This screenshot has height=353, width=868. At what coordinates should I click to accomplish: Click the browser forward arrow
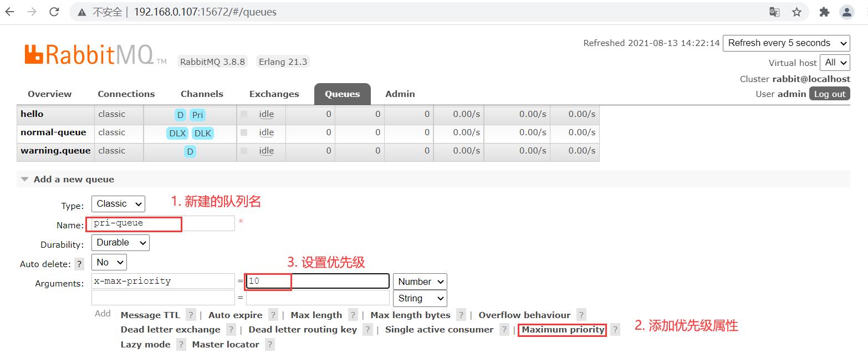click(x=32, y=12)
